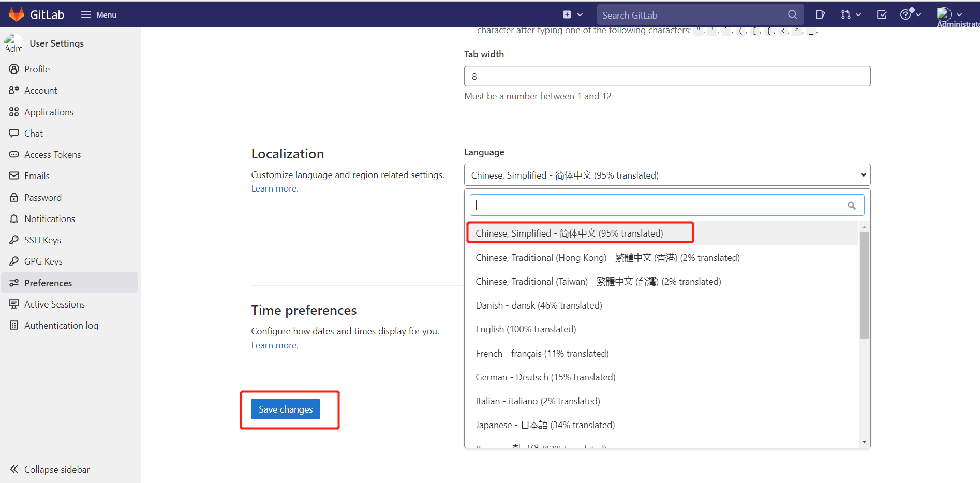
Task: Click the Applications grid icon
Action: [14, 112]
